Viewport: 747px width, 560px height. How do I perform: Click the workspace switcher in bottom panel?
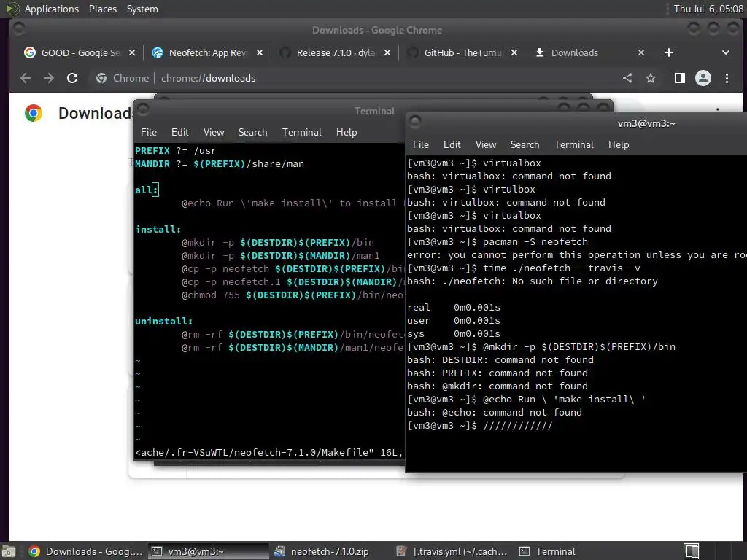click(x=692, y=551)
